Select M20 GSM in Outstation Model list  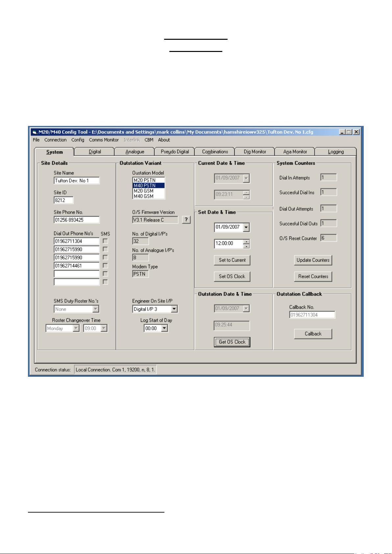point(144,191)
